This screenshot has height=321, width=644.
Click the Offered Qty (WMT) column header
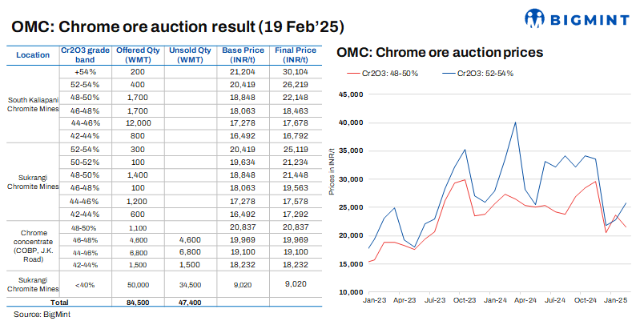pos(138,55)
